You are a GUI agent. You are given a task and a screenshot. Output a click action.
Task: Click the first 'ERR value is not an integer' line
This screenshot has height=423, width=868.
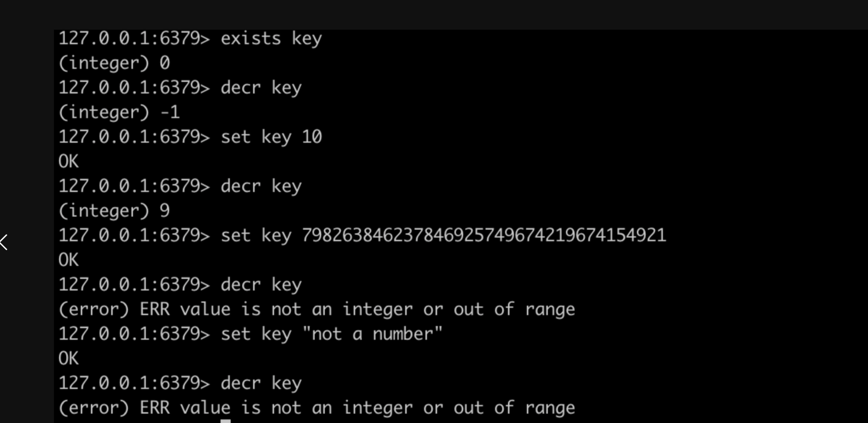click(x=317, y=310)
